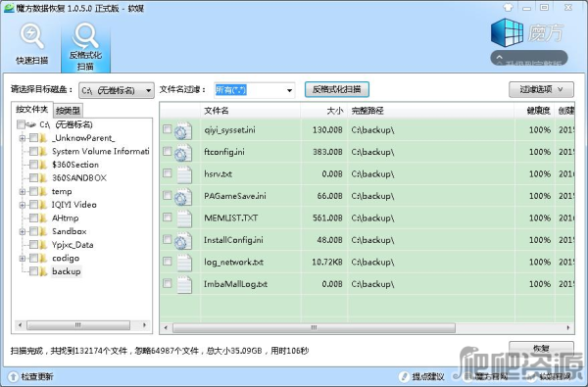Click the codigo folder icon

43,258
